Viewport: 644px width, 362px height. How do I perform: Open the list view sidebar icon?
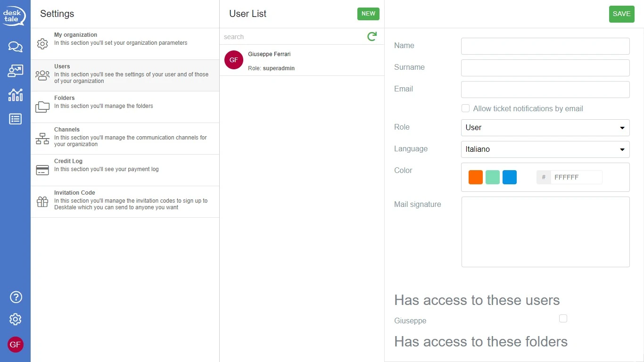click(x=15, y=119)
